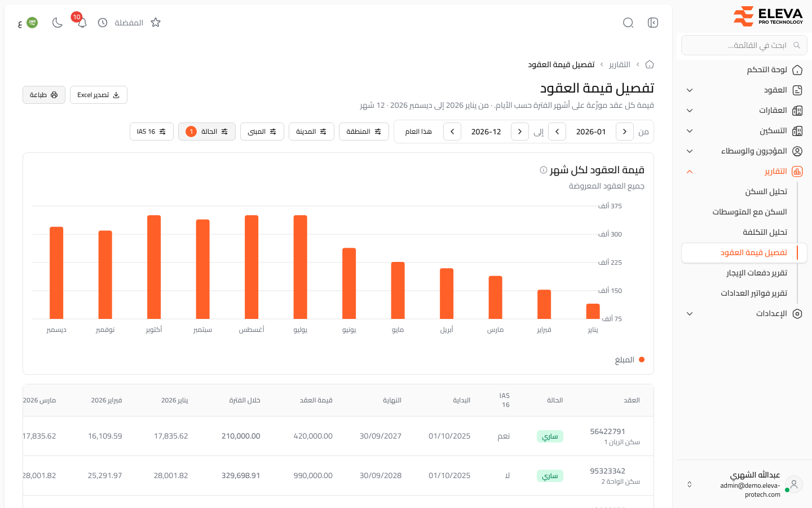Open the المبنى building filter
This screenshot has width=812, height=508.
pos(262,132)
